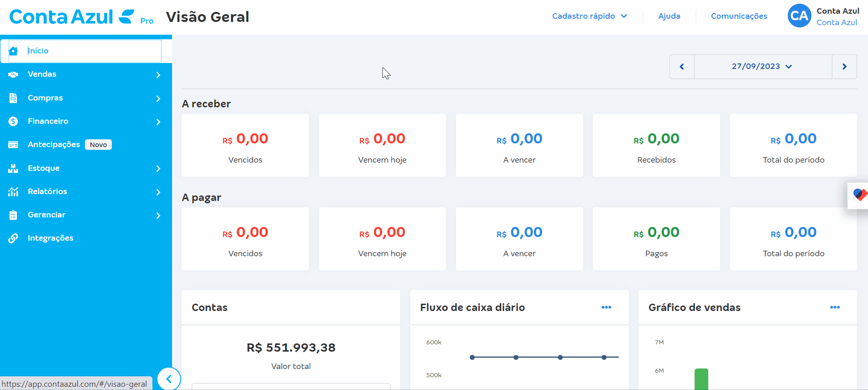The width and height of the screenshot is (868, 390).
Task: Click the Integrações link icon
Action: (x=13, y=238)
